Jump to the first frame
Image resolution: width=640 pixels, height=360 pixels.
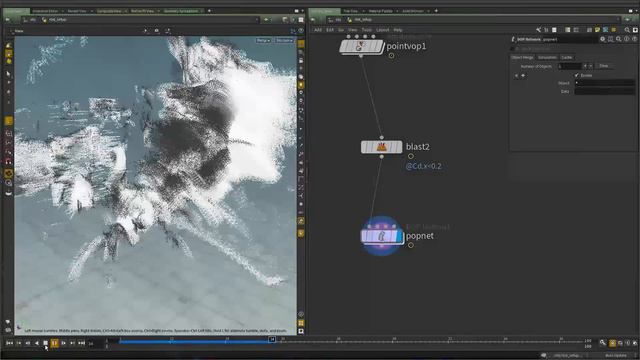click(x=9, y=343)
